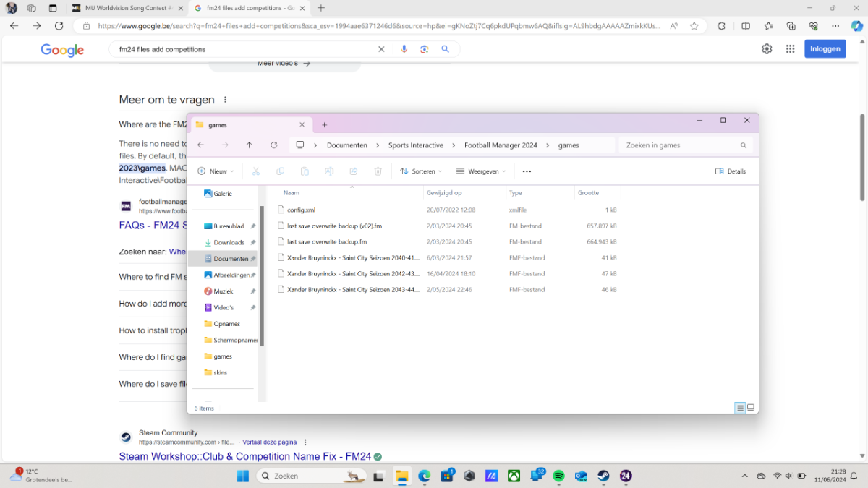
Task: Go up one folder level
Action: click(249, 145)
